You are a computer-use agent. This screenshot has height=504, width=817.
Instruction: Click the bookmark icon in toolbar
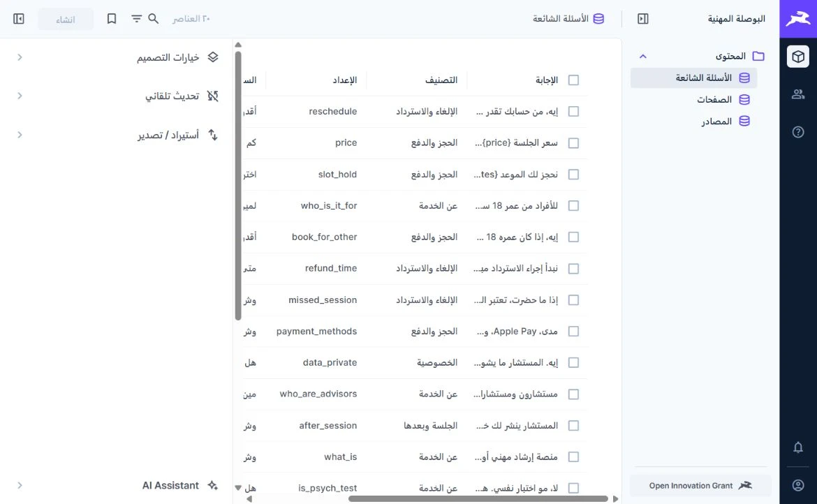click(112, 19)
